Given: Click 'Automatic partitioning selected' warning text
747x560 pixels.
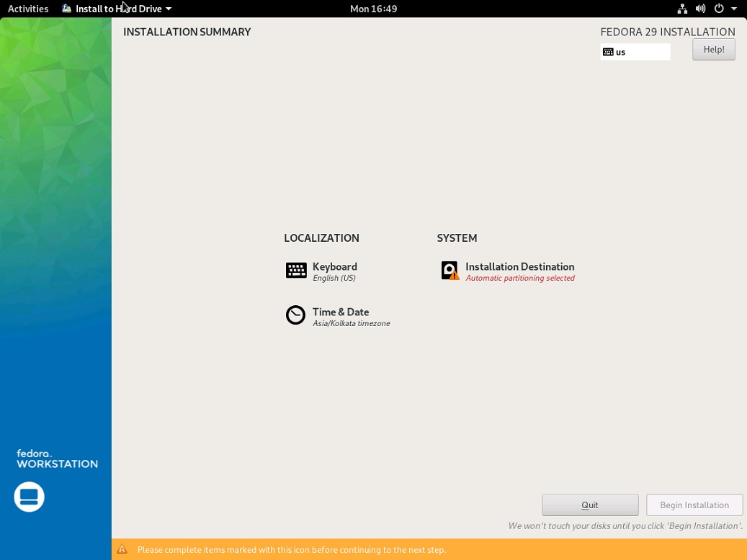Looking at the screenshot, I should coord(520,278).
